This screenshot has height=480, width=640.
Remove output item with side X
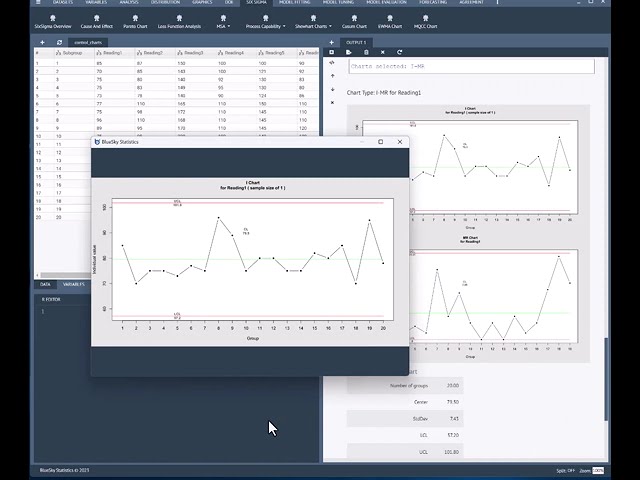coord(332,102)
